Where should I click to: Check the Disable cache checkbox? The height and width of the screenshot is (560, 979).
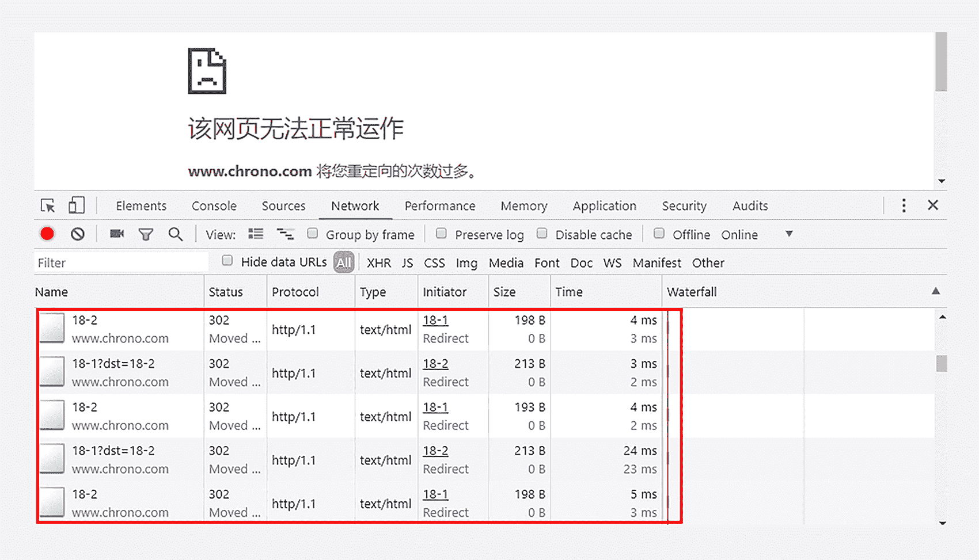542,233
